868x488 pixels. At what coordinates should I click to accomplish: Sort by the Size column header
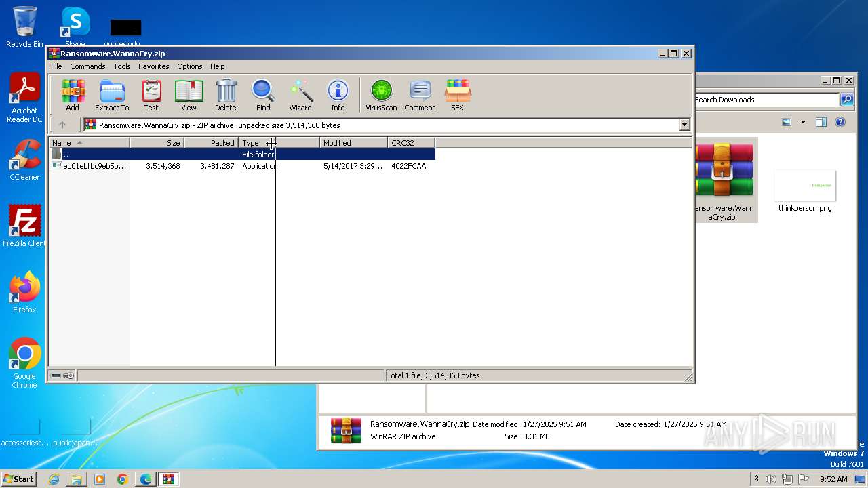click(157, 143)
